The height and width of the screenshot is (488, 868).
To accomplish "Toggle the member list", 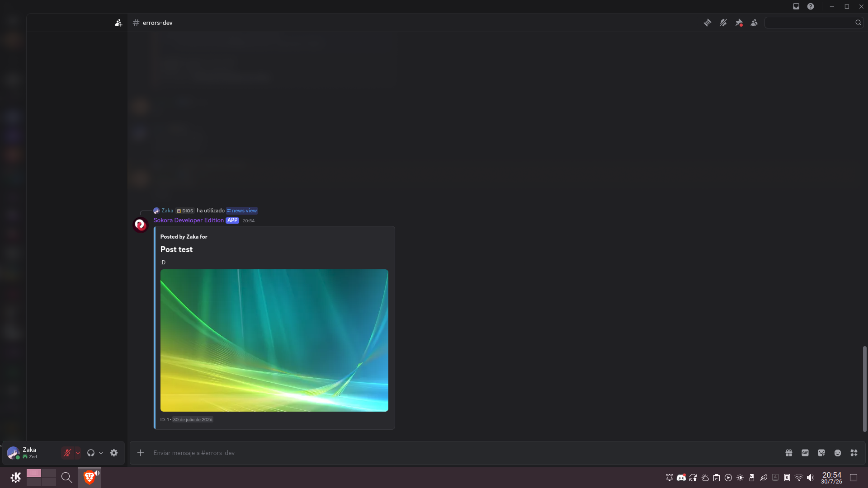I will [x=754, y=23].
